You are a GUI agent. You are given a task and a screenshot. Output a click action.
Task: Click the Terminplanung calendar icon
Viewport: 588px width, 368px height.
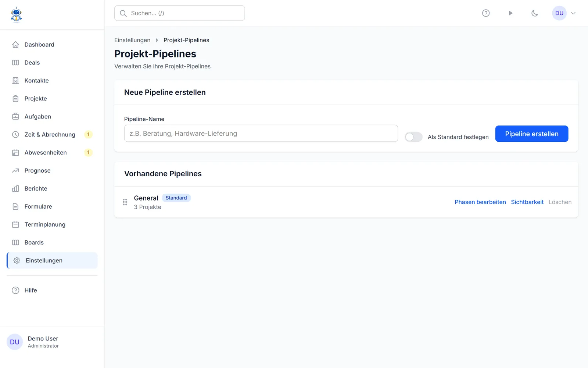15,225
